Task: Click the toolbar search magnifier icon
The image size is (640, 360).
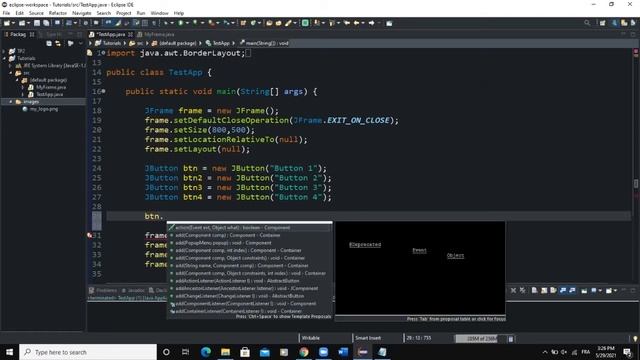Action: (x=587, y=23)
